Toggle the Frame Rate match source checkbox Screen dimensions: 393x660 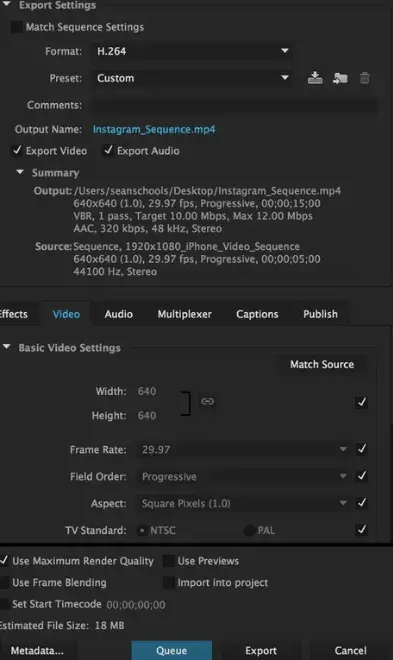click(x=361, y=449)
